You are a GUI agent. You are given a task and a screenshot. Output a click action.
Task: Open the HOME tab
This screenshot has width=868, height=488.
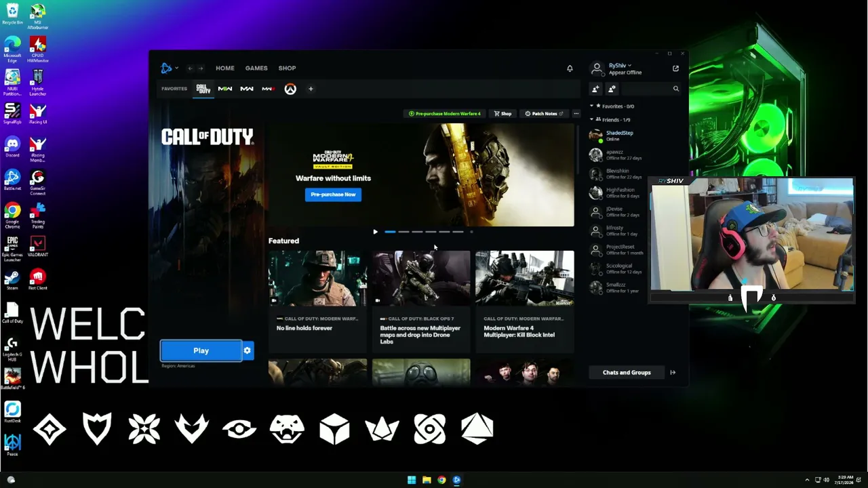pos(225,68)
